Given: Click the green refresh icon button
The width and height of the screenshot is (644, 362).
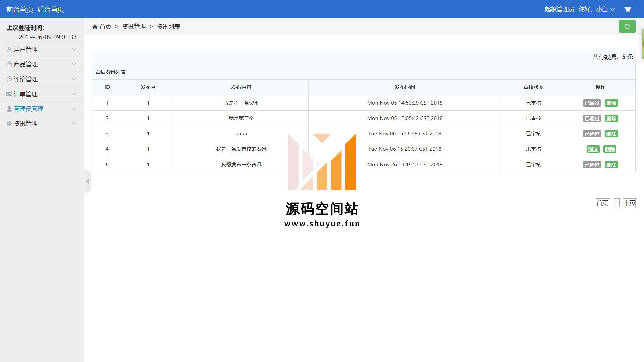Looking at the screenshot, I should pyautogui.click(x=627, y=26).
